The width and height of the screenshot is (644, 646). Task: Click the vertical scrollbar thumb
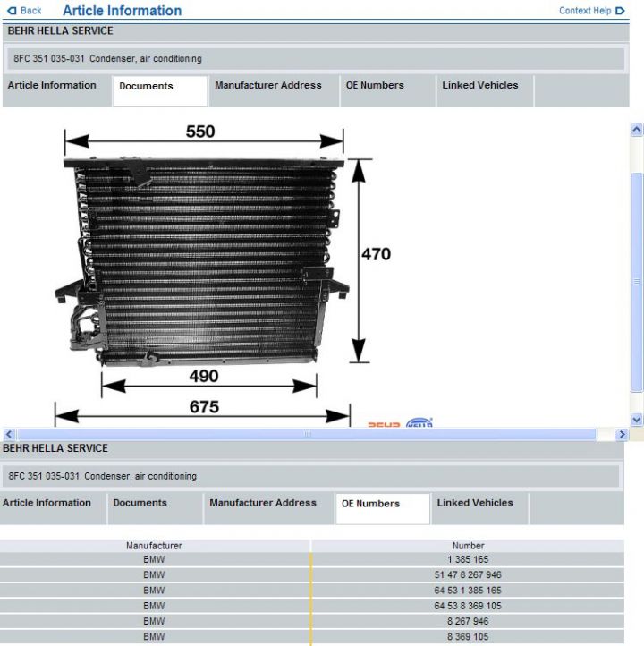[637, 282]
